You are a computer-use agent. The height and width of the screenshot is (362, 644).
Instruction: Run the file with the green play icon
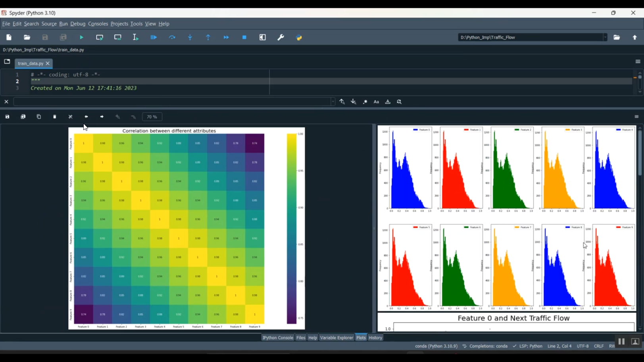click(82, 37)
